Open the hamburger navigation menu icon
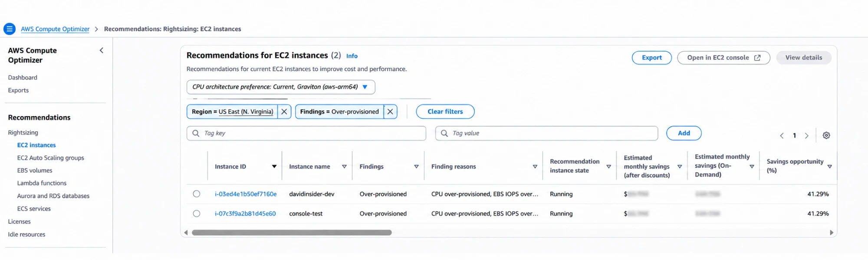This screenshot has width=868, height=260. coord(9,29)
